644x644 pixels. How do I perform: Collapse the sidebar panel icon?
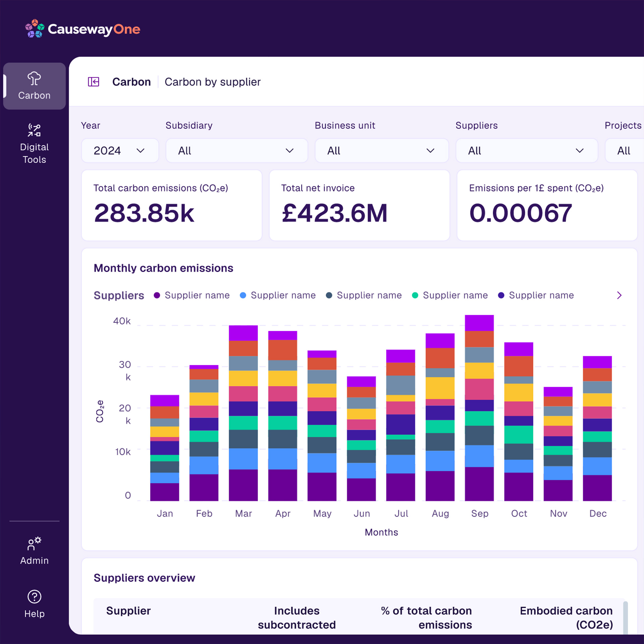[x=94, y=82]
